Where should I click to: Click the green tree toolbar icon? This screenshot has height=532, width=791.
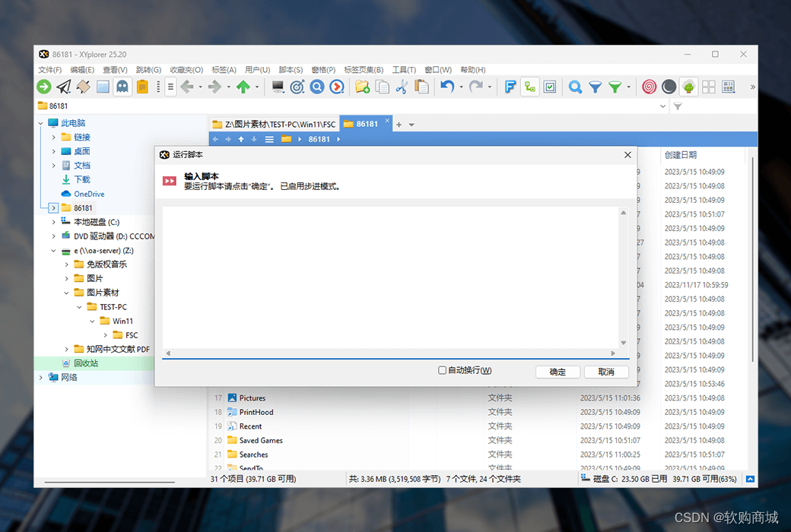click(688, 87)
